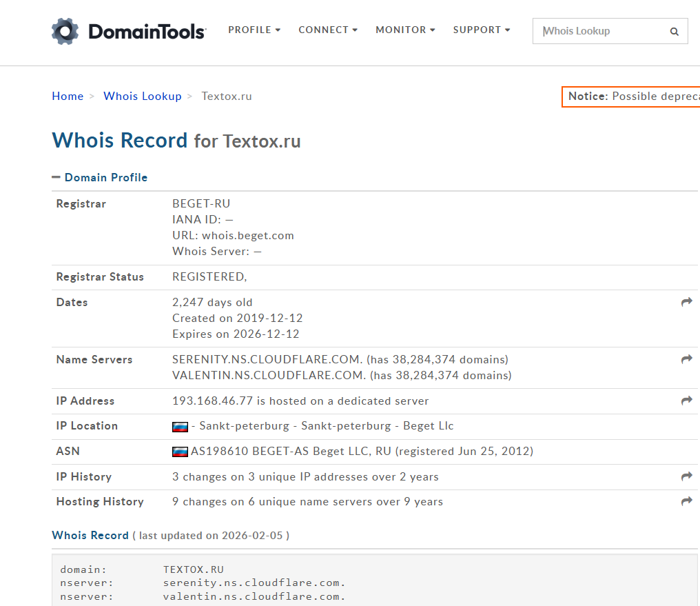Open the CONNECT dropdown menu
700x606 pixels.
328,30
